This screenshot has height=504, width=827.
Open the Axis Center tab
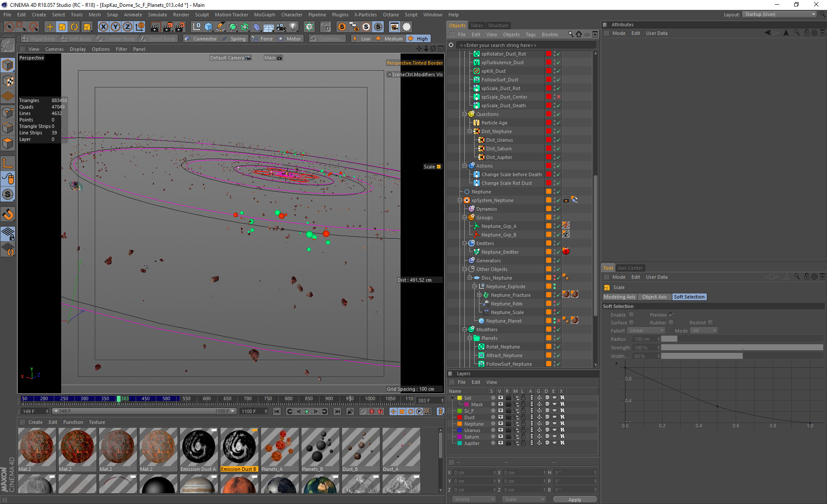[x=630, y=268]
